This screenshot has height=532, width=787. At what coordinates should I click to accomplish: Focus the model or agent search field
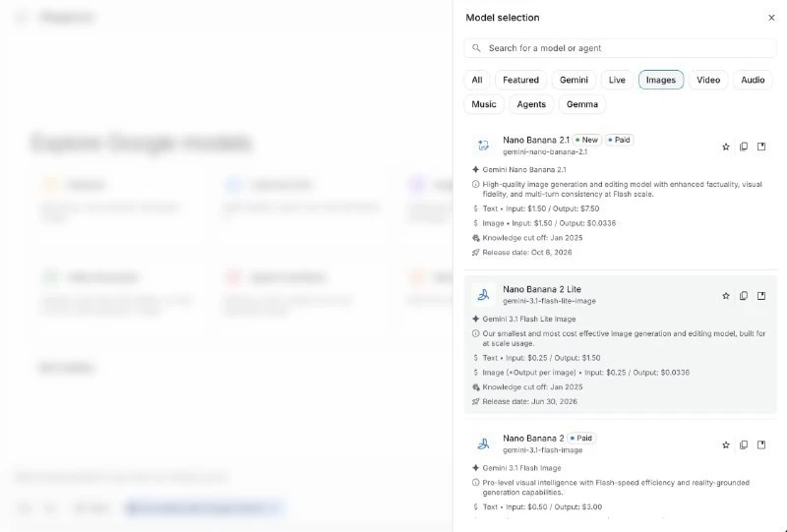[x=621, y=48]
